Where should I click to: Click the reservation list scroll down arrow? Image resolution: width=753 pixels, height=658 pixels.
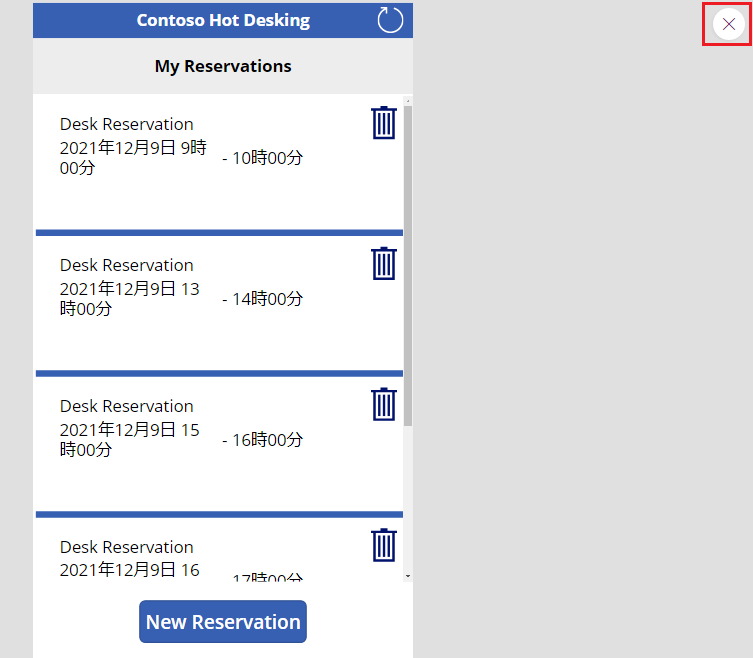(x=407, y=576)
